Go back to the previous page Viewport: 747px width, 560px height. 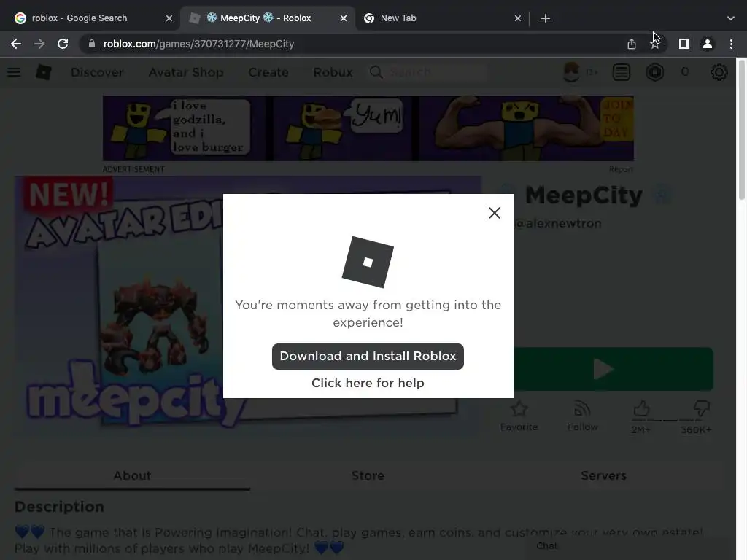16,44
